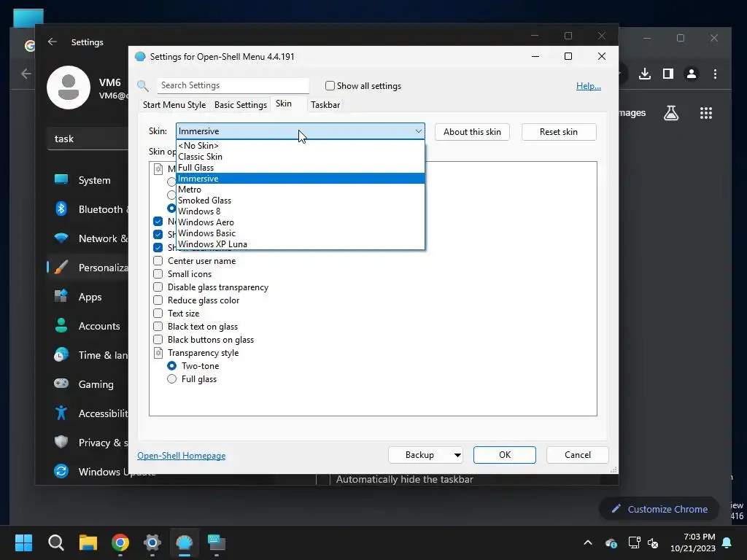
Task: Switch to Start Menu Style tab
Action: click(x=174, y=105)
